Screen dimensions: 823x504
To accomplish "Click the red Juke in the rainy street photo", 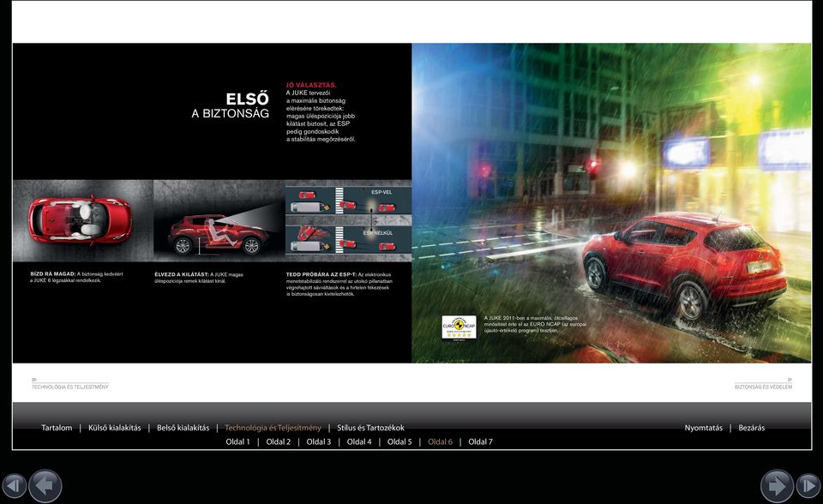I will (685, 265).
